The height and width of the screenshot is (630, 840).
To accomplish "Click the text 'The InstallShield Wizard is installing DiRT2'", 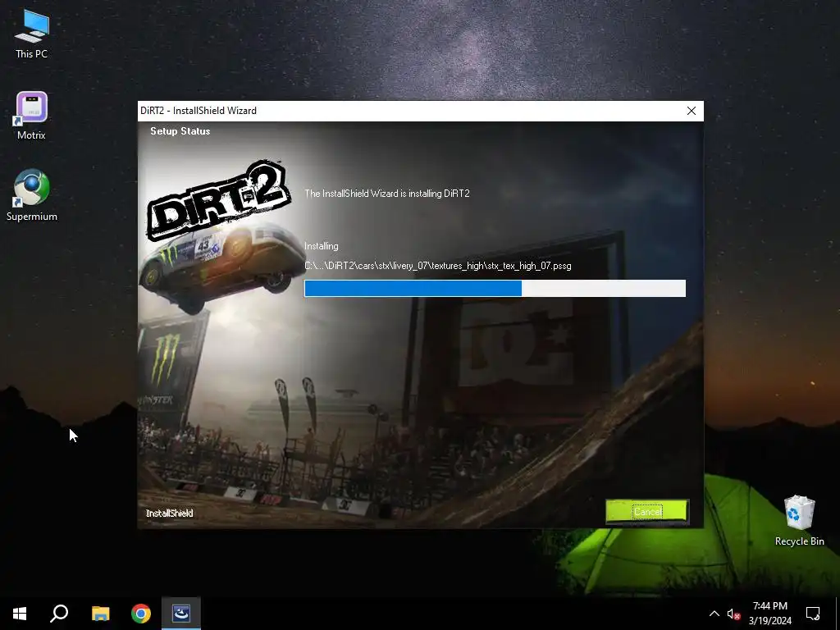I will (x=387, y=194).
